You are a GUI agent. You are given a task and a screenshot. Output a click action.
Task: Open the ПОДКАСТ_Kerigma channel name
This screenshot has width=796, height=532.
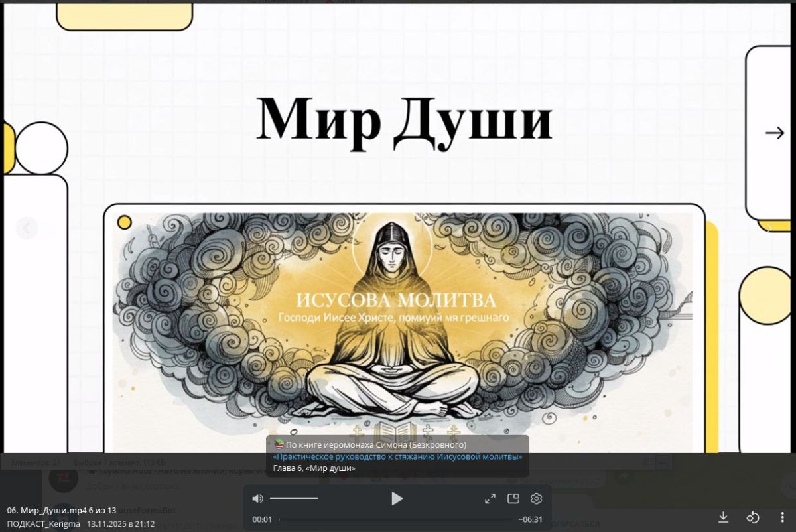(x=44, y=524)
